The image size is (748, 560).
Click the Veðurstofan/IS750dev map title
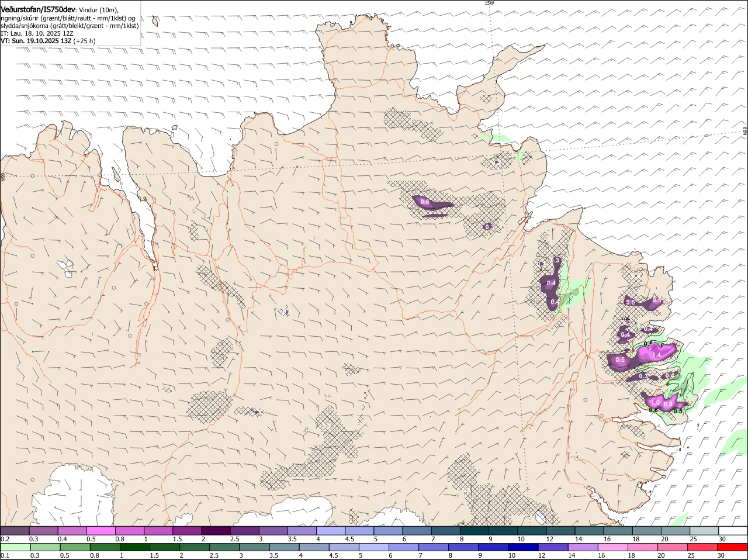point(38,9)
